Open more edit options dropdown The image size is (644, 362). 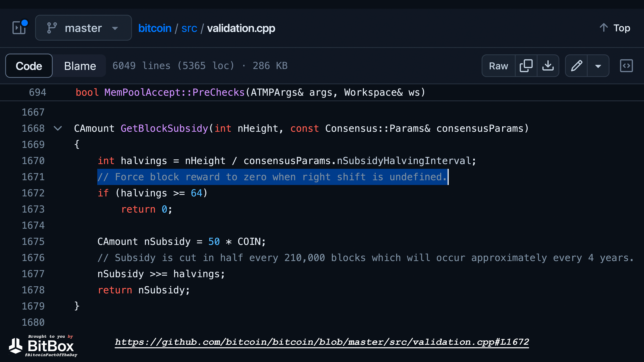coord(598,66)
